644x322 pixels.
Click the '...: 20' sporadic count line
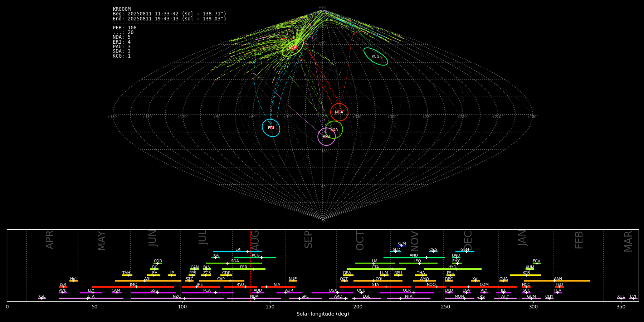123,32
